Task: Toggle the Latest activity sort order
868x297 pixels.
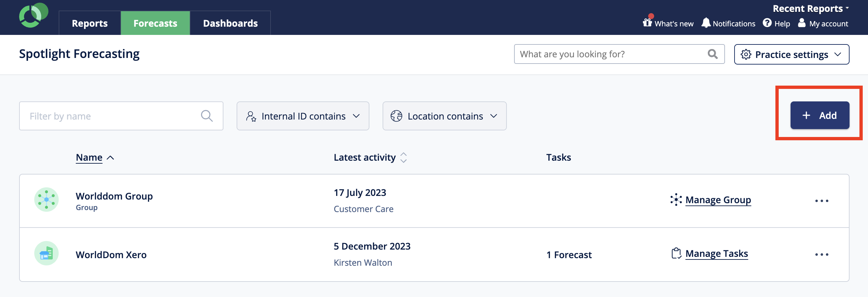Action: point(403,157)
